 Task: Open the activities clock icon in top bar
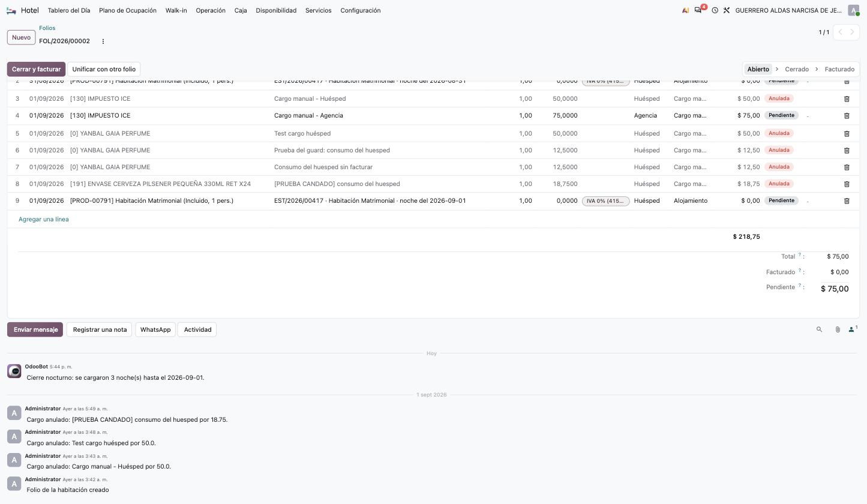pyautogui.click(x=715, y=10)
